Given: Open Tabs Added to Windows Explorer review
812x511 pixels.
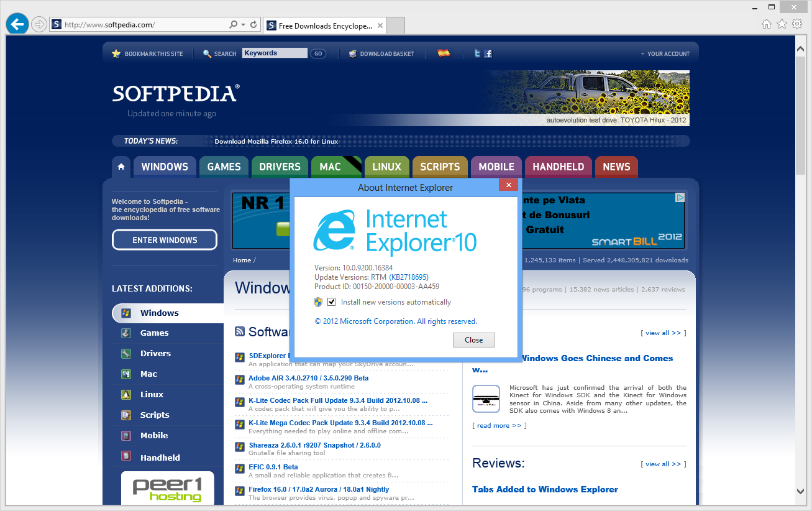Looking at the screenshot, I should 545,490.
